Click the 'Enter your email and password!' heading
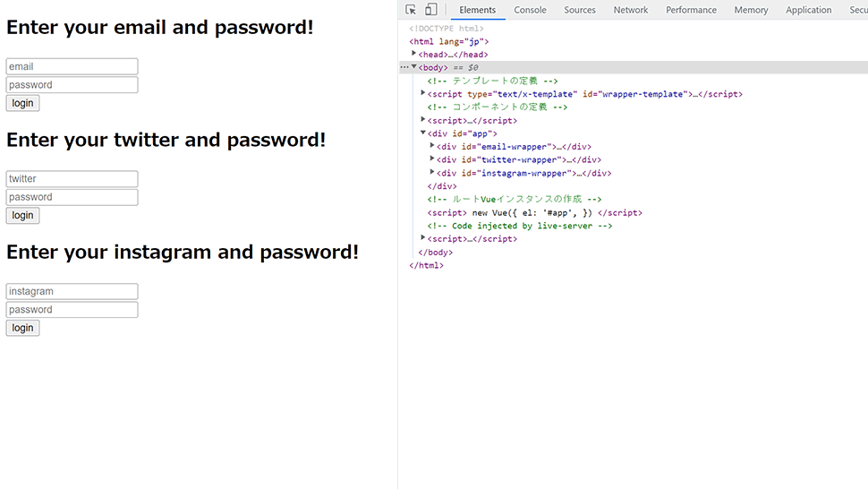The image size is (868, 489). pos(160,27)
